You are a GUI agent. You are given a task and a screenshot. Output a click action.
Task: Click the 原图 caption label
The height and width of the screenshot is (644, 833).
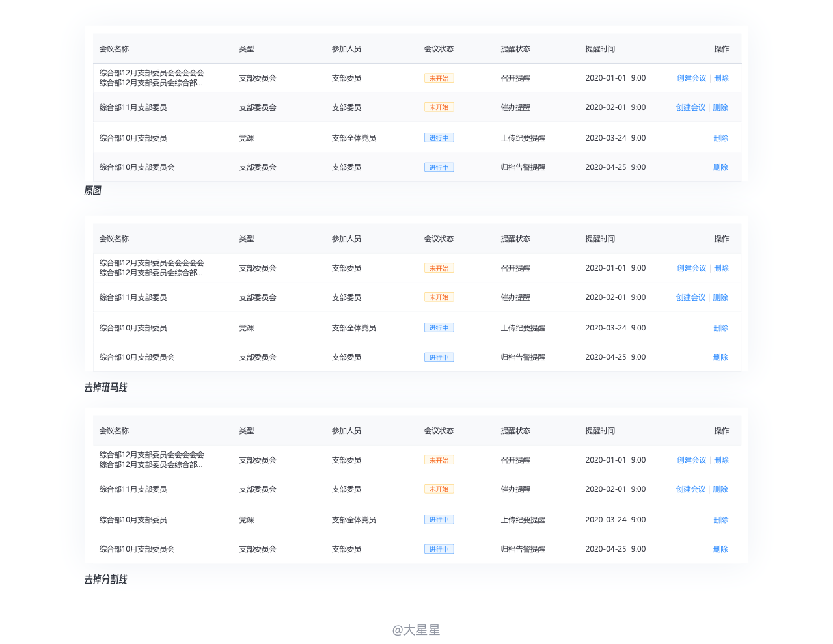click(92, 191)
